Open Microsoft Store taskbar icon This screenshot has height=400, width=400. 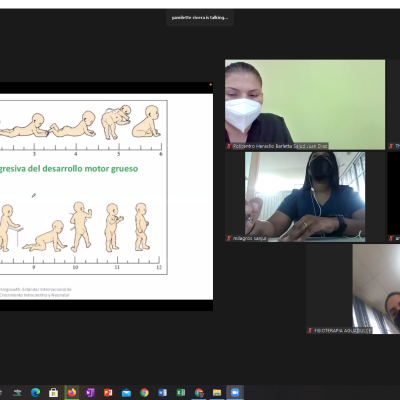click(53, 392)
